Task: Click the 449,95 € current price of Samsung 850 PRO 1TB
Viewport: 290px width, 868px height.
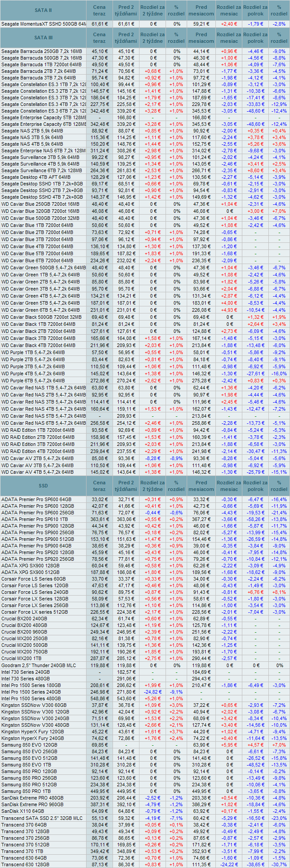Action: [99, 791]
